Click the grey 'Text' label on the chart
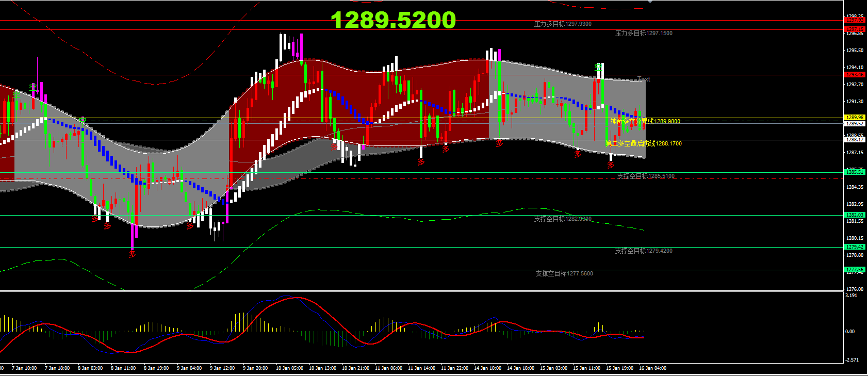This screenshot has width=868, height=376. [x=644, y=79]
